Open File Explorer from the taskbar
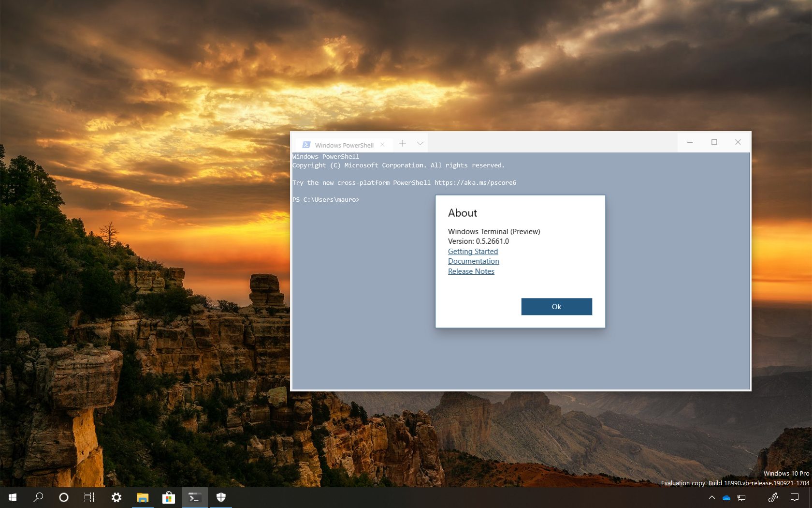 click(143, 497)
